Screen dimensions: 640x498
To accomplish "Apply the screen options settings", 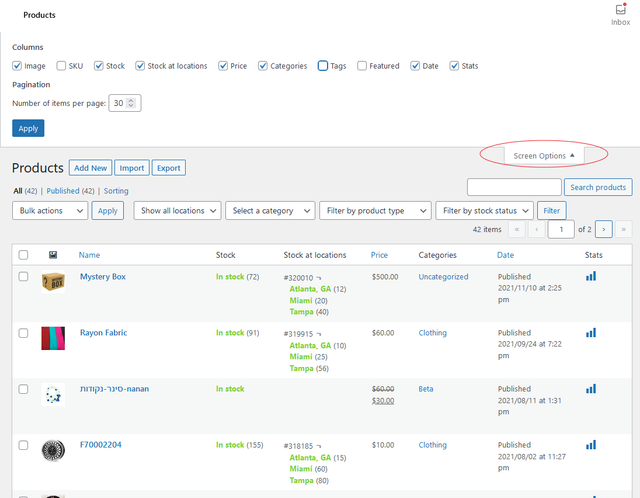I will tap(28, 128).
